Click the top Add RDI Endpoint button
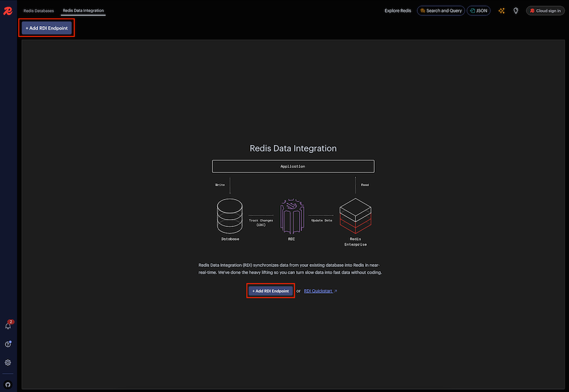 (47, 28)
